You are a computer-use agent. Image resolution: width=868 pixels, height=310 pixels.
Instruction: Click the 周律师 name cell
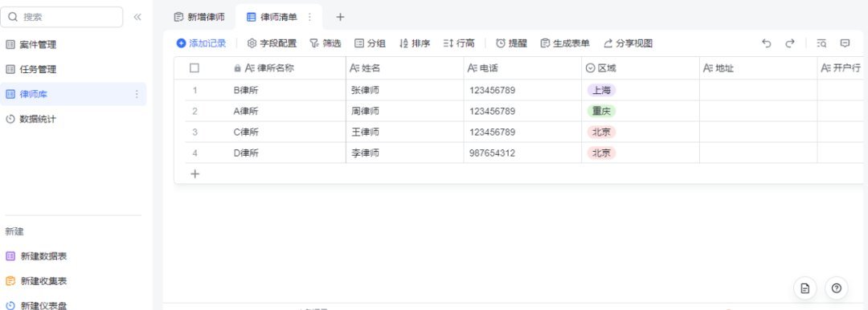pyautogui.click(x=404, y=112)
